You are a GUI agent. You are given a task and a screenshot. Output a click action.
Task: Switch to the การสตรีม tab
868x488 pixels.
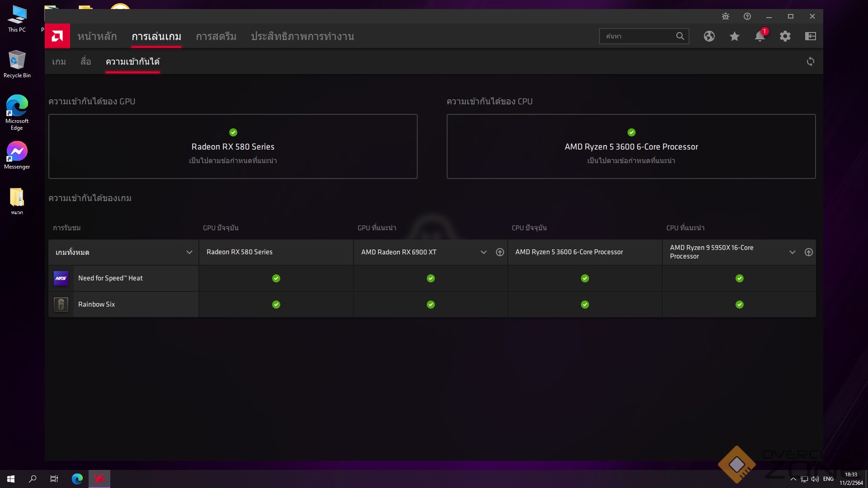[216, 36]
